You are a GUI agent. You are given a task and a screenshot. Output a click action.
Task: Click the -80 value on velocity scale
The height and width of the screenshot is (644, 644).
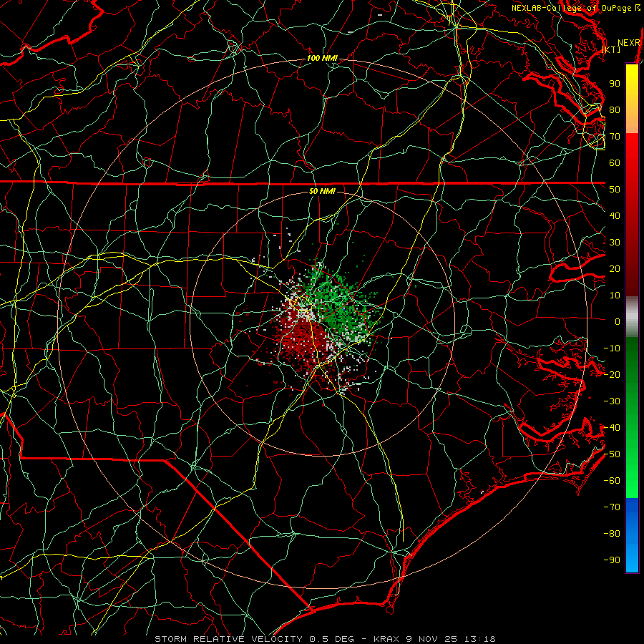point(612,534)
